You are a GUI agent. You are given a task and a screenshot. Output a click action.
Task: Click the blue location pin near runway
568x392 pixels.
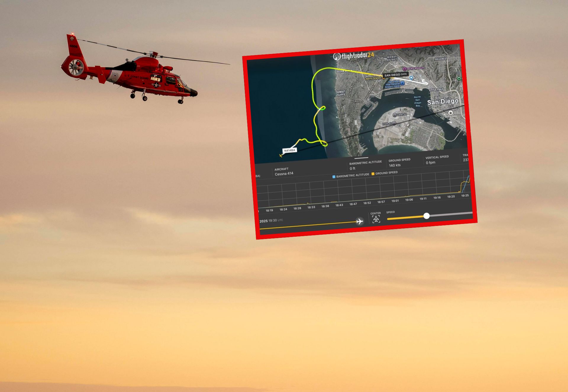tap(411, 78)
